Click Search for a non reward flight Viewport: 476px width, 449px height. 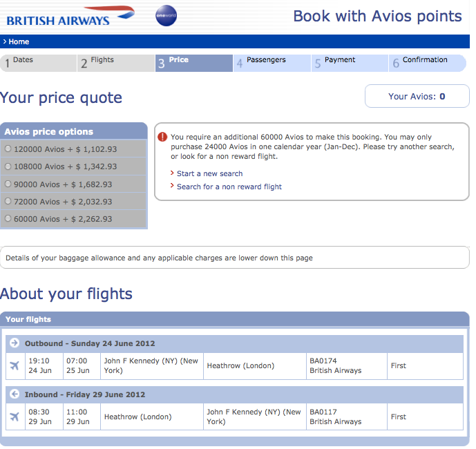click(229, 187)
